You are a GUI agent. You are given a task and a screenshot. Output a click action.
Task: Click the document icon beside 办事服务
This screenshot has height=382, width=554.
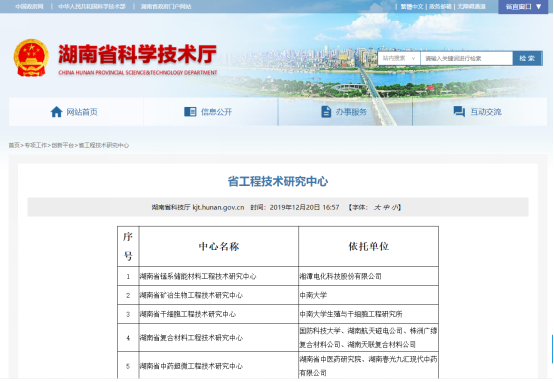coord(326,112)
